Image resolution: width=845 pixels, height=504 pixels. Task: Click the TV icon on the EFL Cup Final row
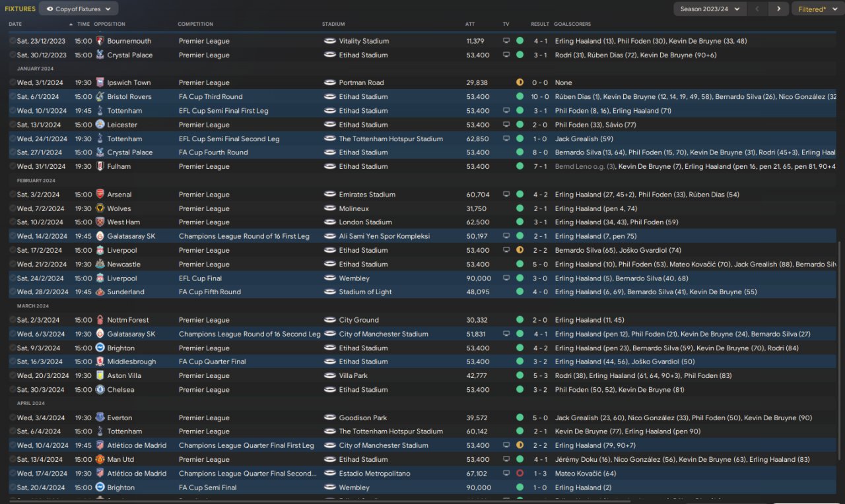(x=506, y=278)
